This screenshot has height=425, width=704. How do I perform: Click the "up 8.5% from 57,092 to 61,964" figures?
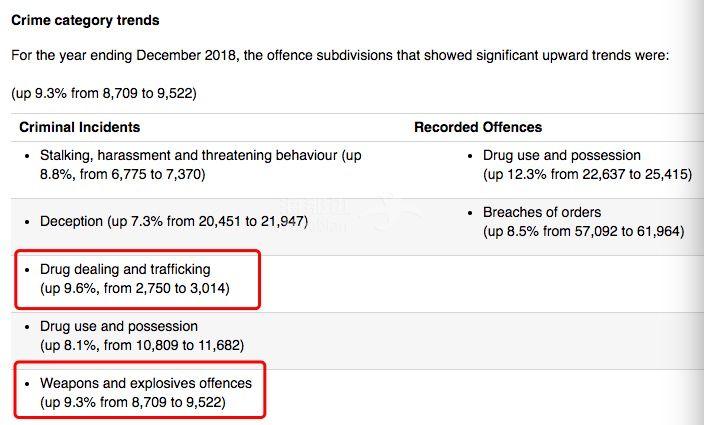583,231
